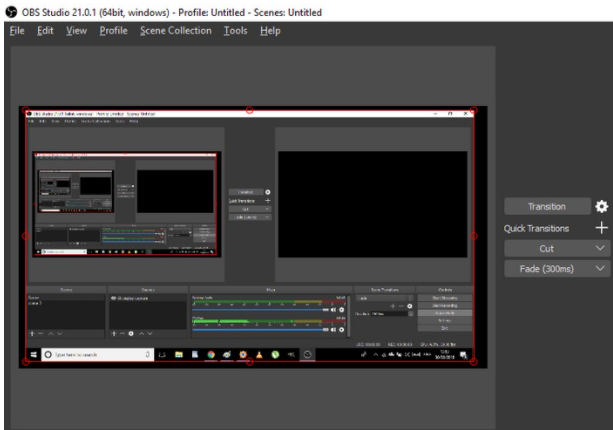Open source properties gear in captured Sources panel
The width and height of the screenshot is (613, 430).
click(x=131, y=333)
